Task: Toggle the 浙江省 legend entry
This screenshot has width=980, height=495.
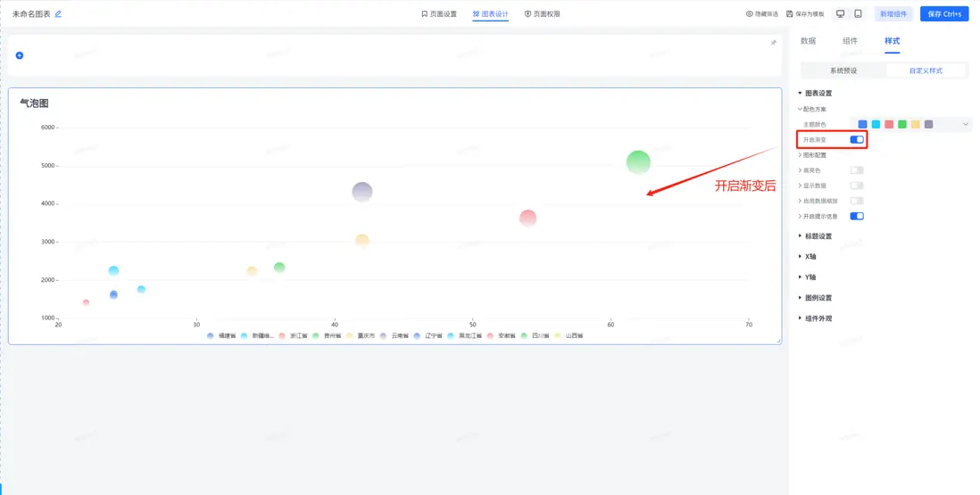Action: [x=293, y=336]
